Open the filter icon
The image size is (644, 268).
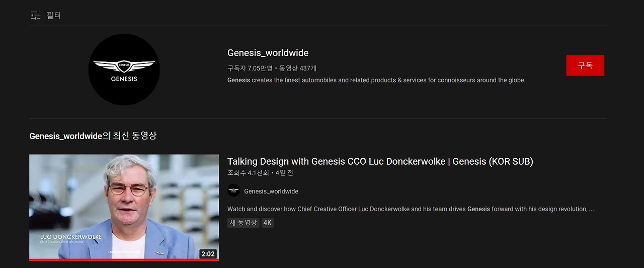coord(36,15)
